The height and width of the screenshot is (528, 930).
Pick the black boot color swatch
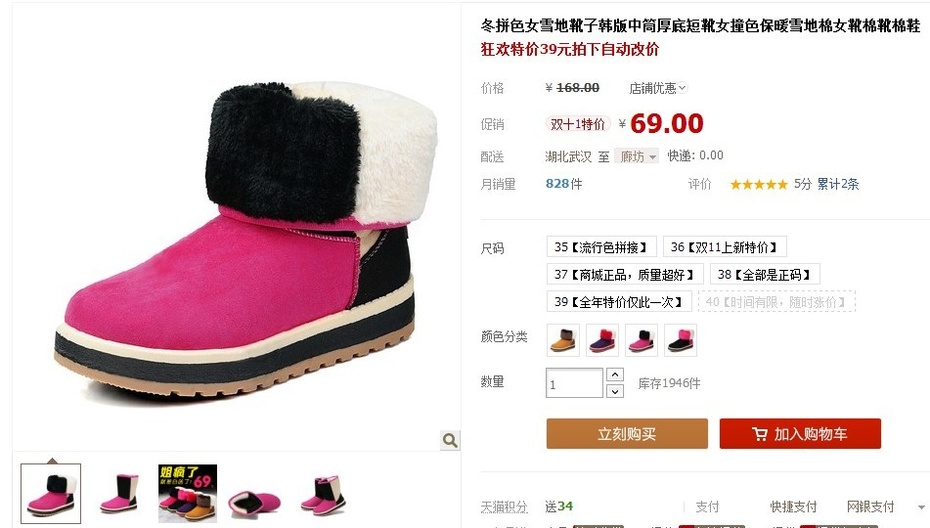click(680, 341)
